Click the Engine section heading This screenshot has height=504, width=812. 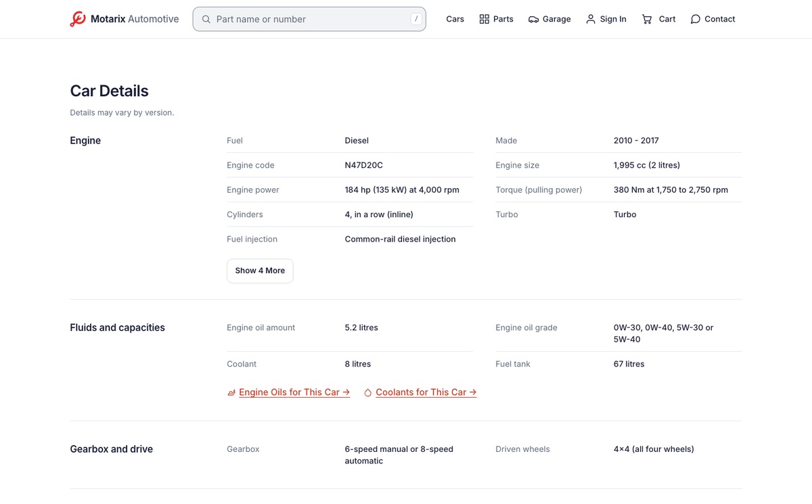pyautogui.click(x=85, y=141)
